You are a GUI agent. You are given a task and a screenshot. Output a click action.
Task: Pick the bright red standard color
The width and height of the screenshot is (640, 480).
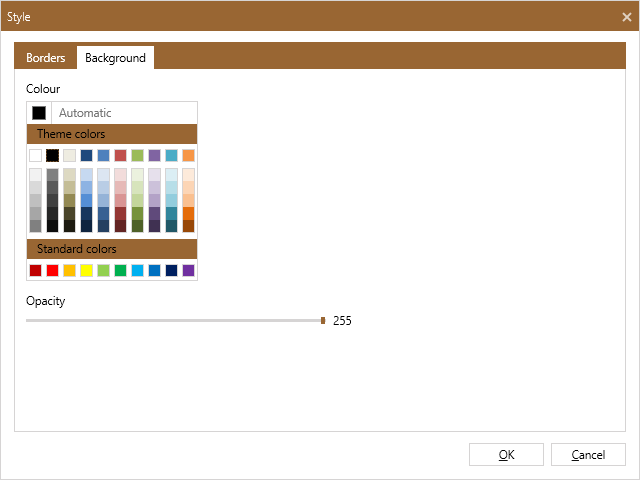[x=53, y=270]
